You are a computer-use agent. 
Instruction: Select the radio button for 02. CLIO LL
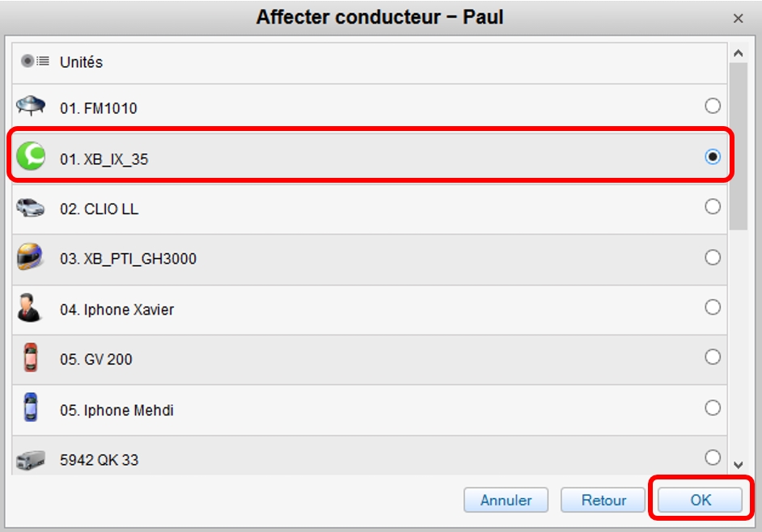point(713,206)
